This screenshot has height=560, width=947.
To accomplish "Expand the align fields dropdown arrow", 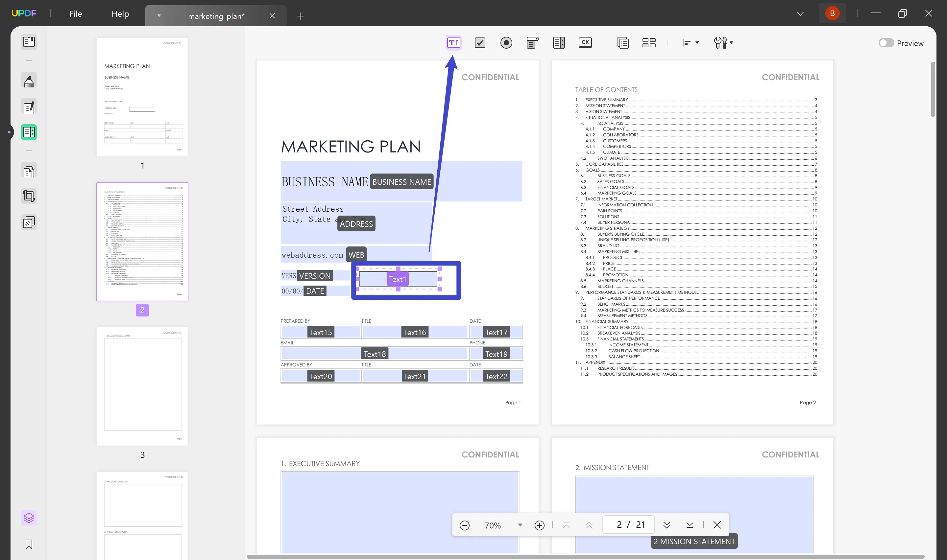I will [697, 43].
